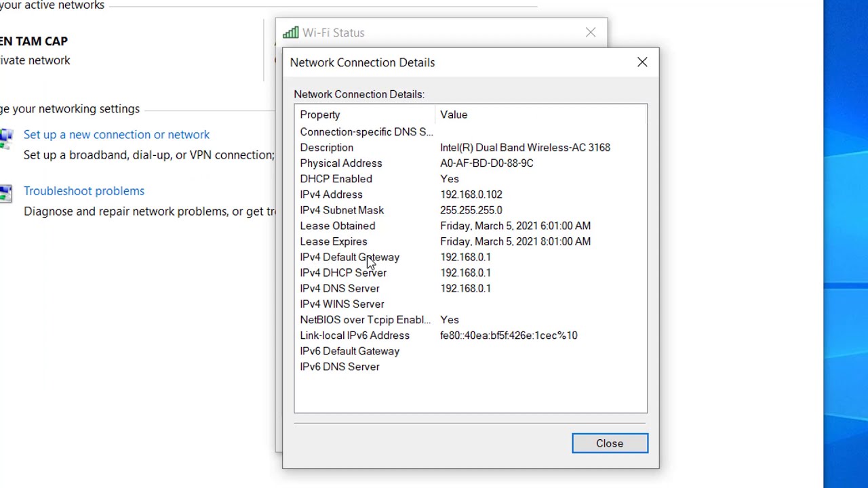The height and width of the screenshot is (488, 868).
Task: Select the Link-local IPv6 Address property
Action: [355, 335]
